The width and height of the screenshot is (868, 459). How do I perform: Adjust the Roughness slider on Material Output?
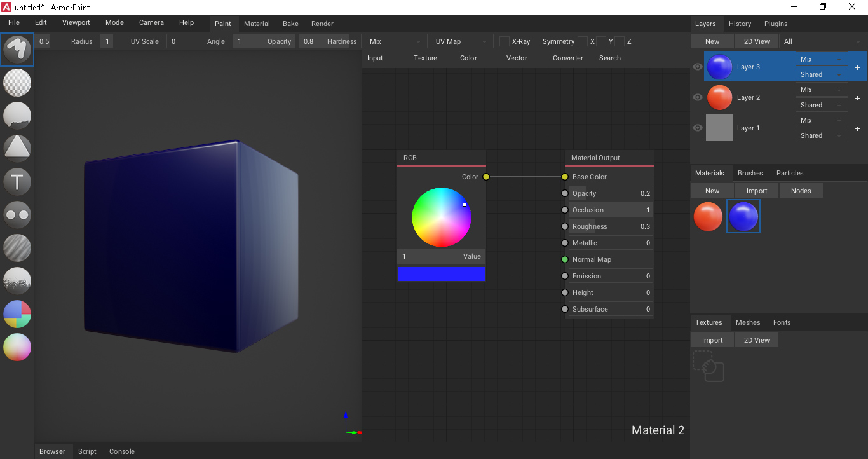[x=611, y=226]
